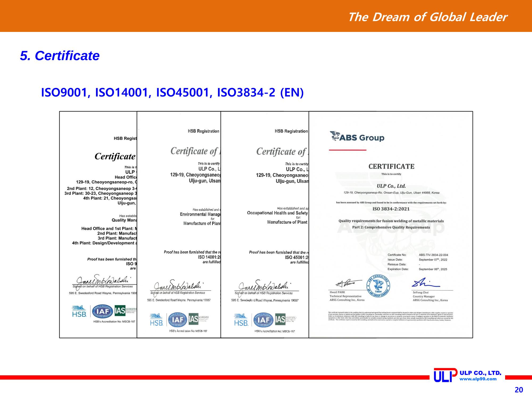Viewport: 532px width, 399px height.
Task: Select the ISO 3834-2 ABS certificate image
Action: point(391,225)
